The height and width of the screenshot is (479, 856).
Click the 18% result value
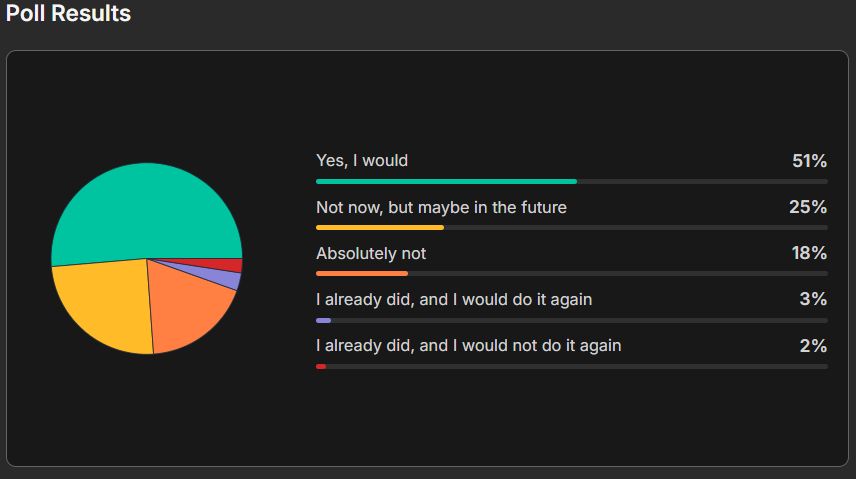tap(809, 253)
